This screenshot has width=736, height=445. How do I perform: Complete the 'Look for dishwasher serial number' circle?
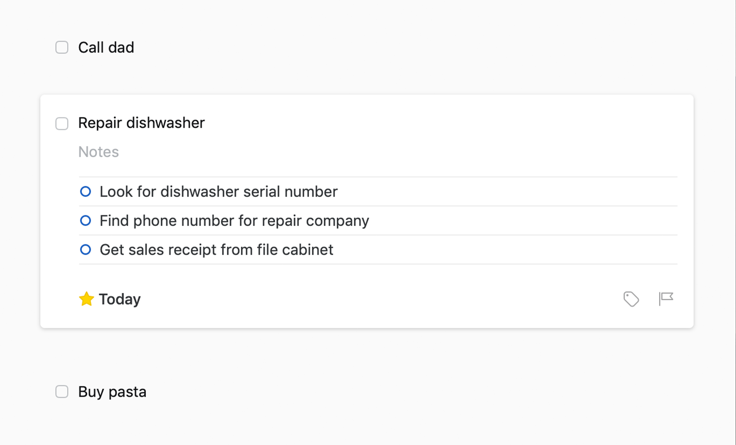click(x=85, y=192)
